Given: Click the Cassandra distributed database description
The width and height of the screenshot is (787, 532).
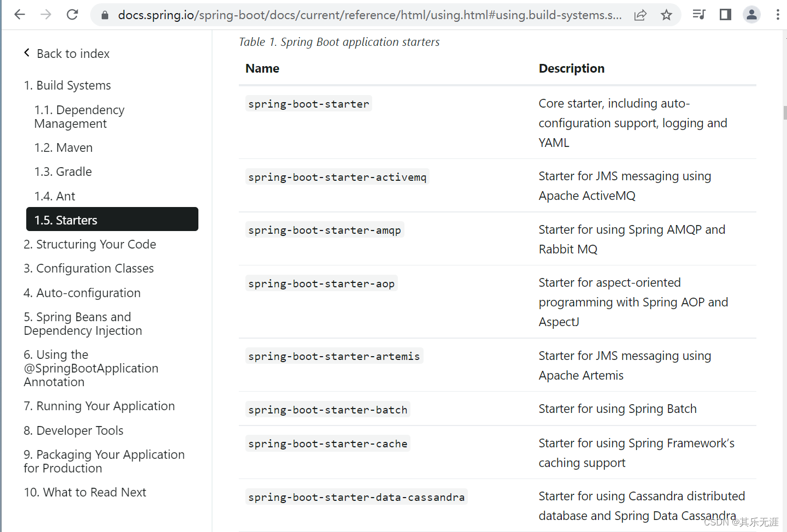Looking at the screenshot, I should (x=642, y=506).
